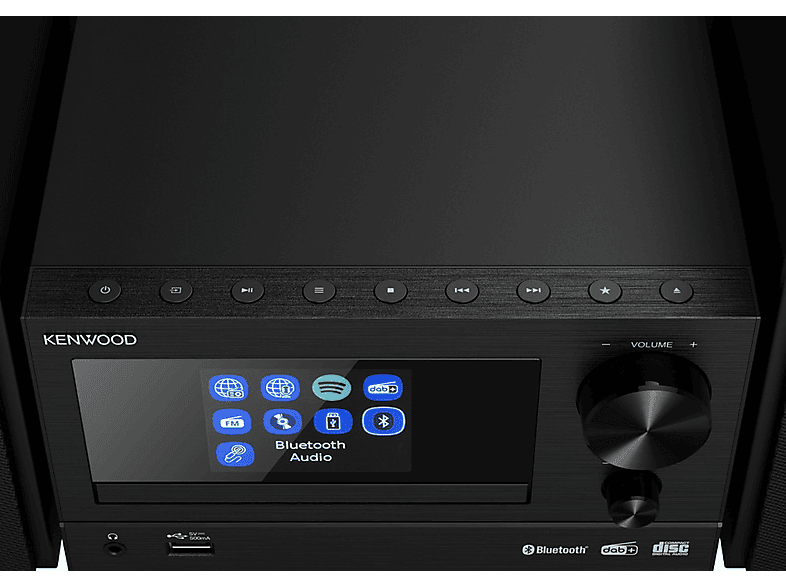Screen dimensions: 786x587
Task: Hit the source input selector button
Action: tap(176, 291)
